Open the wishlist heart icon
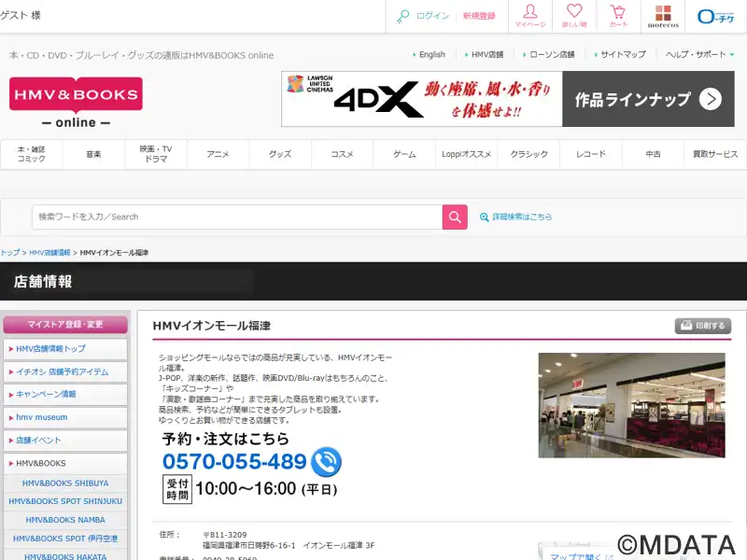Image resolution: width=747 pixels, height=560 pixels. click(573, 15)
